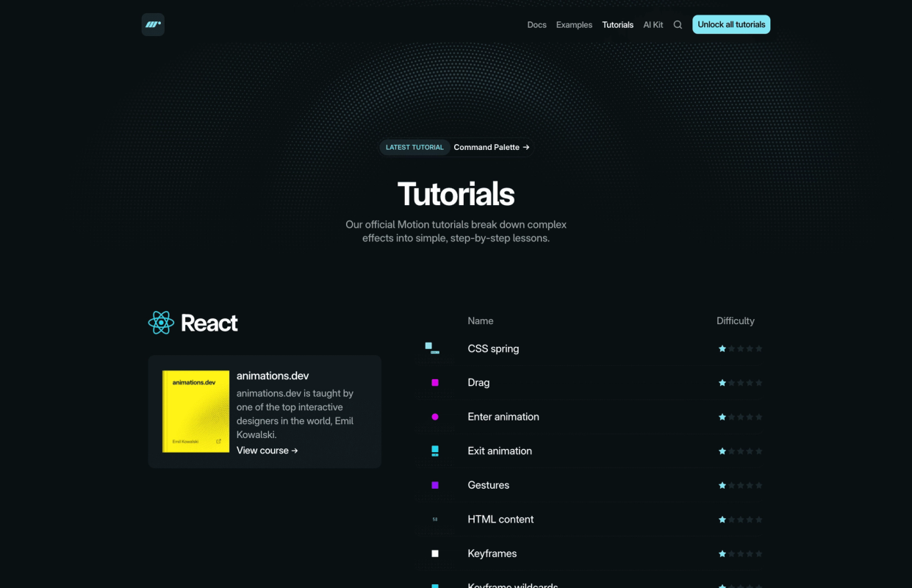This screenshot has width=912, height=588.
Task: Open the Enter animation tutorial
Action: pyautogui.click(x=503, y=417)
